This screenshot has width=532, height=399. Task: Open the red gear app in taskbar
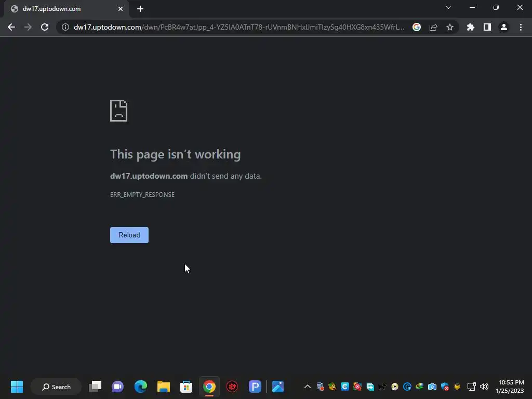pos(232,387)
